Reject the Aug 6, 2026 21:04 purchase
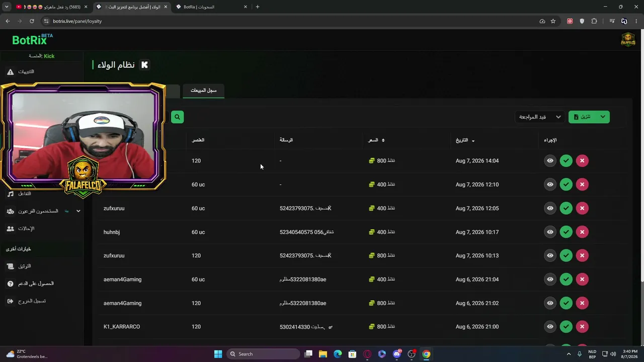This screenshot has height=362, width=644. click(582, 279)
